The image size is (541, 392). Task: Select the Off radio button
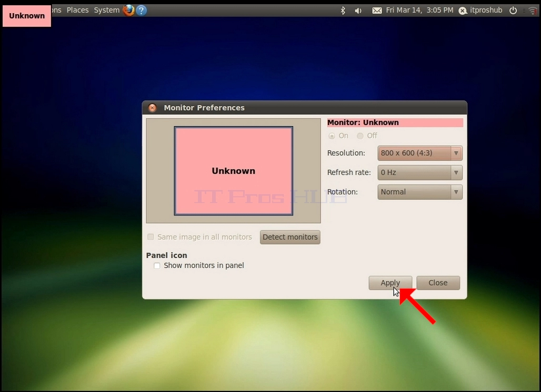coord(360,136)
